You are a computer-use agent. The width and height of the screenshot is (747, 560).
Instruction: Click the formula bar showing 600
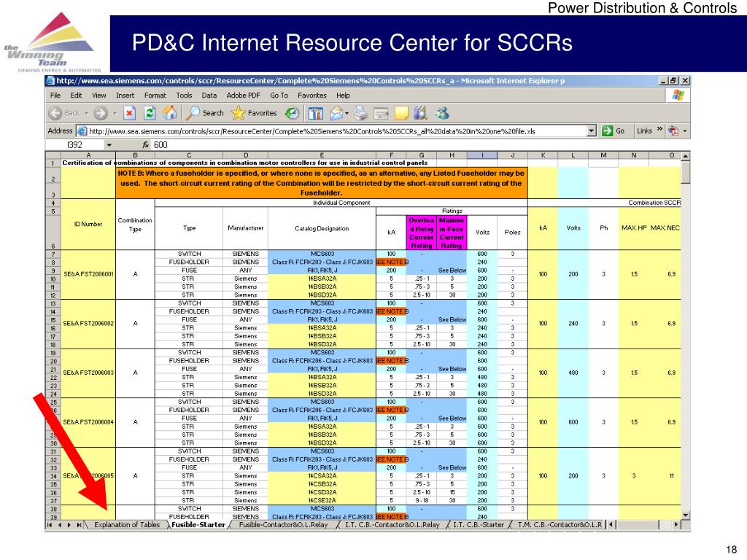pyautogui.click(x=419, y=145)
